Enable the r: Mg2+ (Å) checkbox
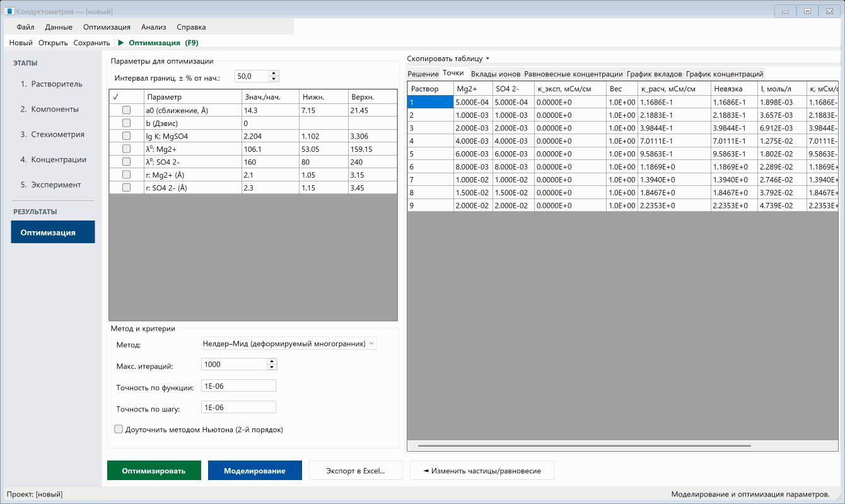Screen dimensions: 845x504 point(126,175)
